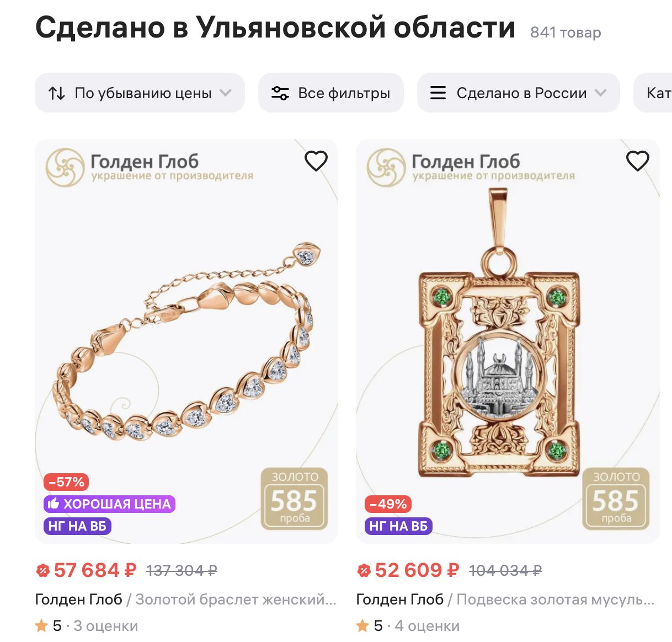Open the Muslim pendant product image
This screenshot has height=642, width=672.
[x=508, y=341]
